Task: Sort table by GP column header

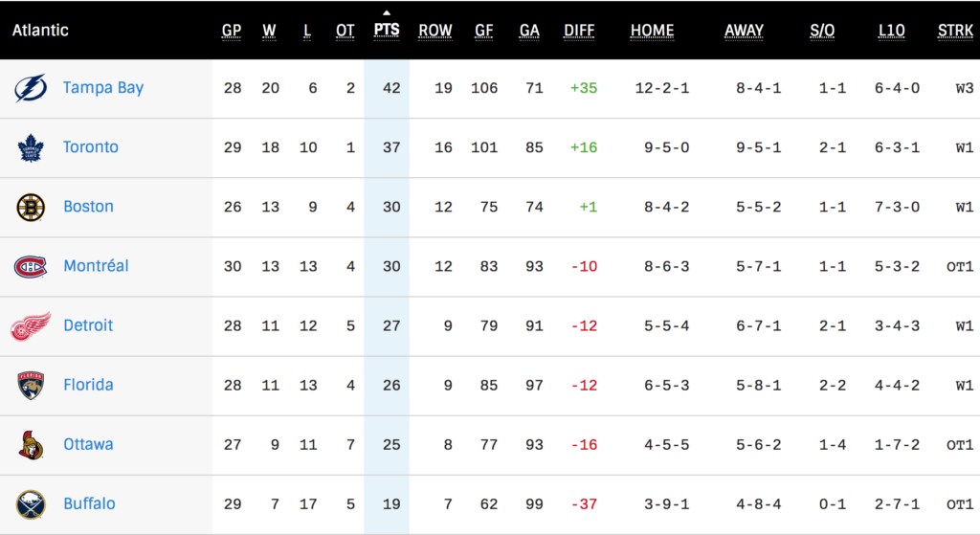Action: coord(232,31)
